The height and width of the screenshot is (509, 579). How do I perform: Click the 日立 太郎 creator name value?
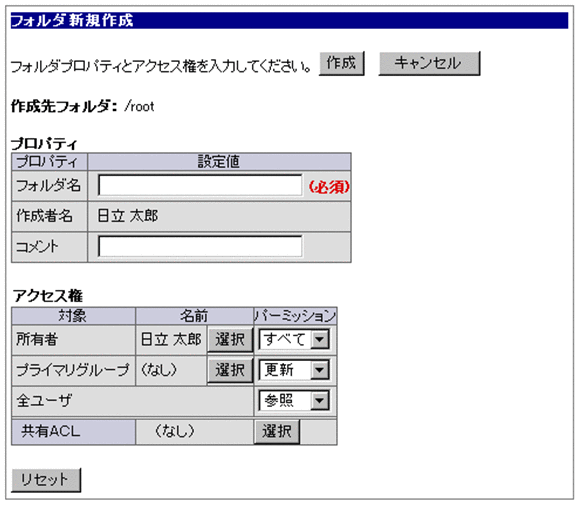pos(128,216)
